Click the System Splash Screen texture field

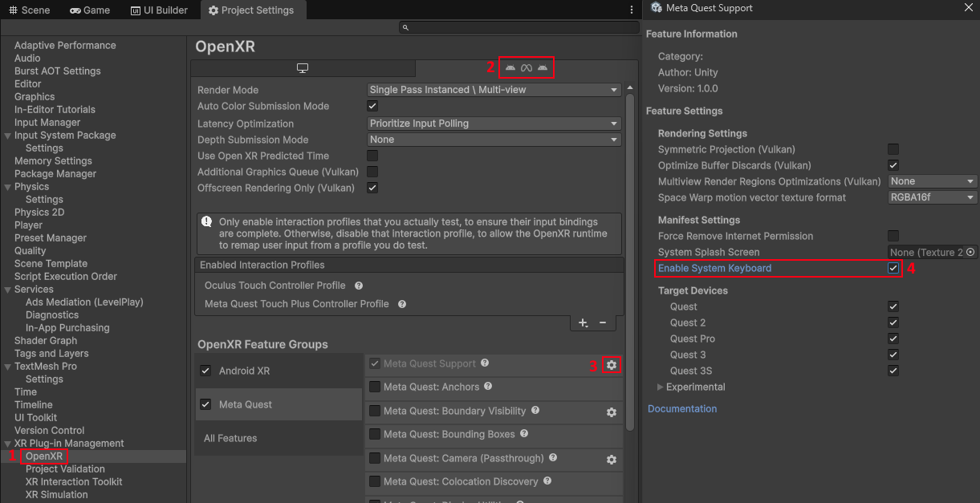[927, 252]
